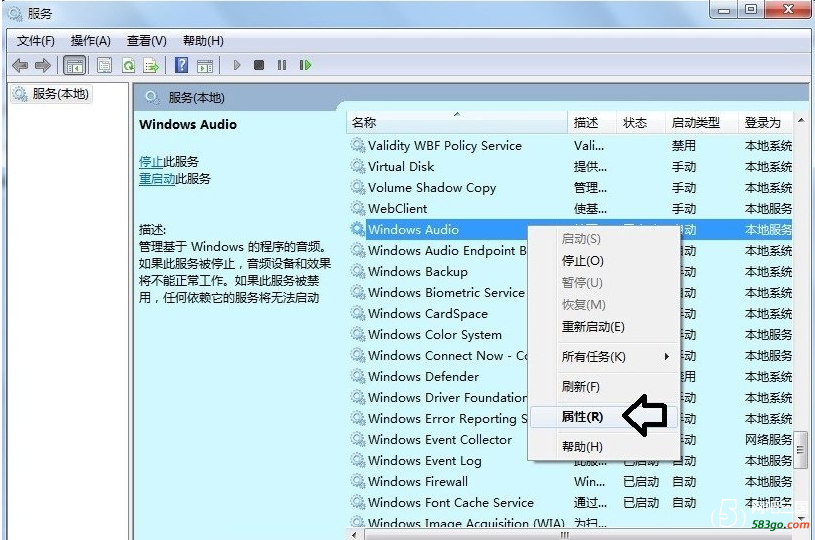
Task: Select the Windows Defender service
Action: tap(438, 377)
